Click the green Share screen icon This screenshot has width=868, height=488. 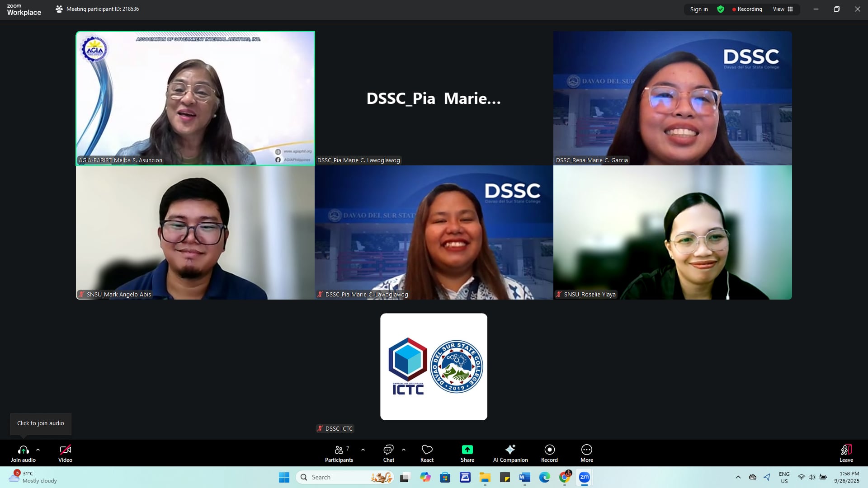tap(467, 450)
